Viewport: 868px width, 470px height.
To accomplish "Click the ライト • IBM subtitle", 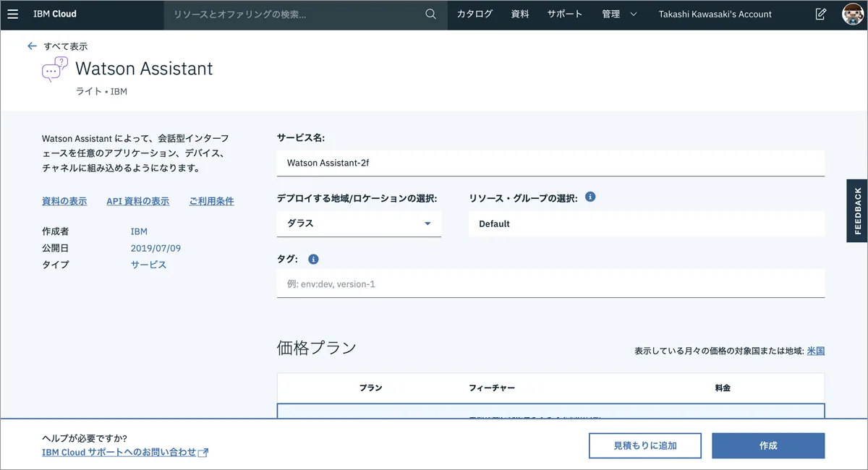I will point(101,92).
